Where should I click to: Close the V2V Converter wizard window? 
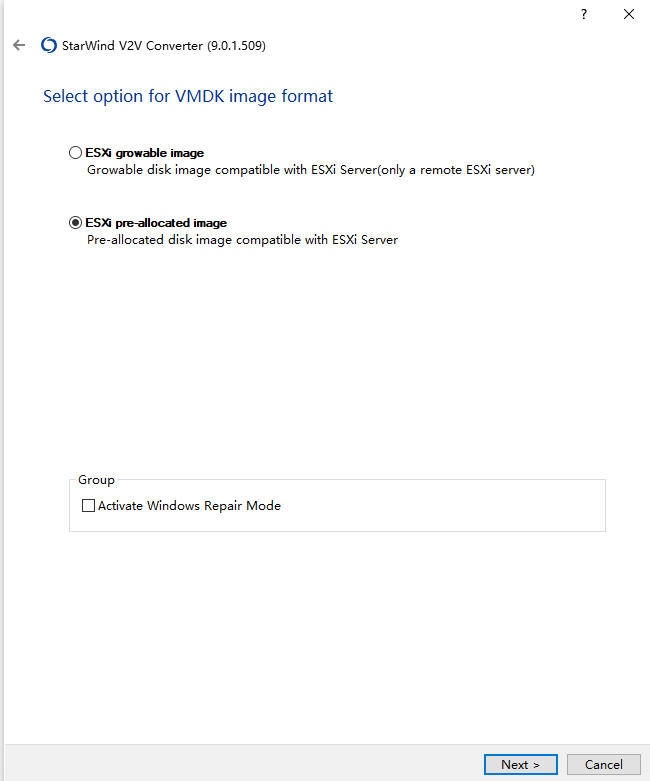(x=629, y=14)
